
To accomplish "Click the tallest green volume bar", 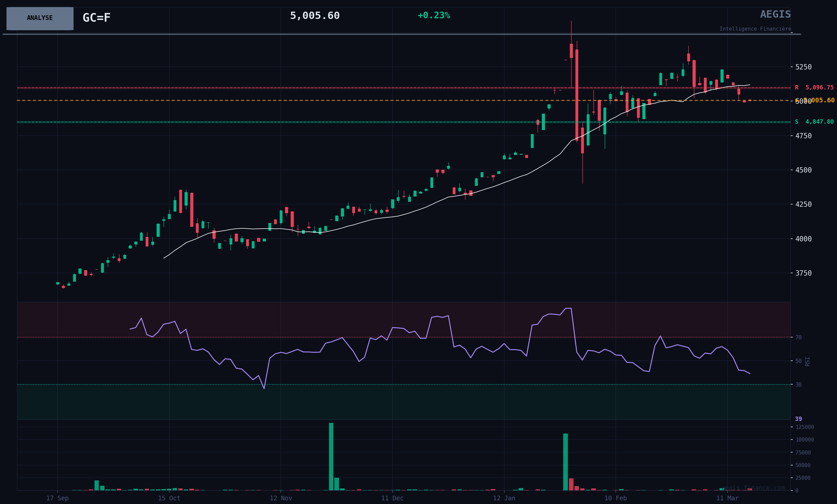I will click(331, 456).
